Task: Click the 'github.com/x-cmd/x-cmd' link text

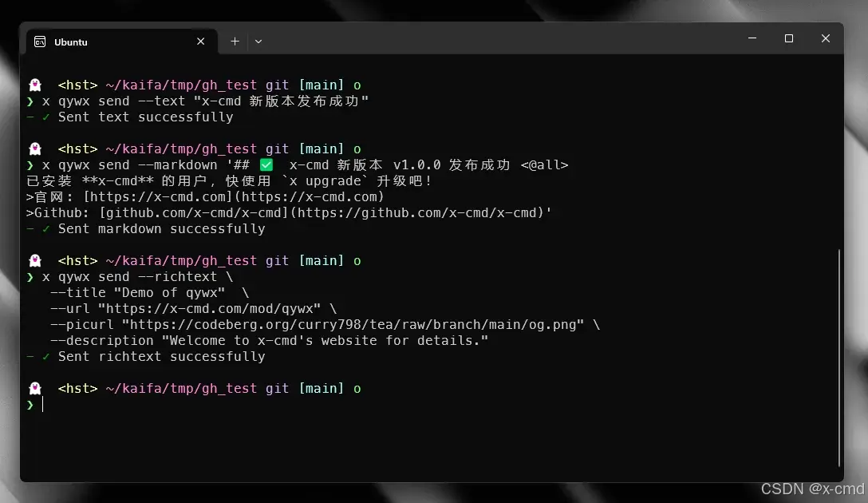Action: [x=194, y=212]
